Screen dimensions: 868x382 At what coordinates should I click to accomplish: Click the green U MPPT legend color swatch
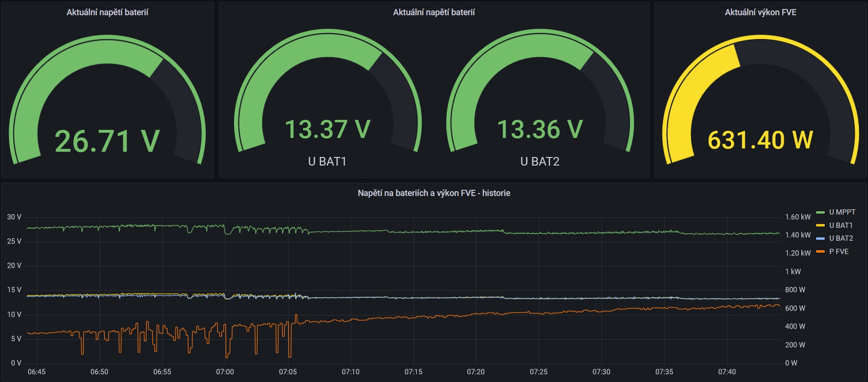(820, 212)
